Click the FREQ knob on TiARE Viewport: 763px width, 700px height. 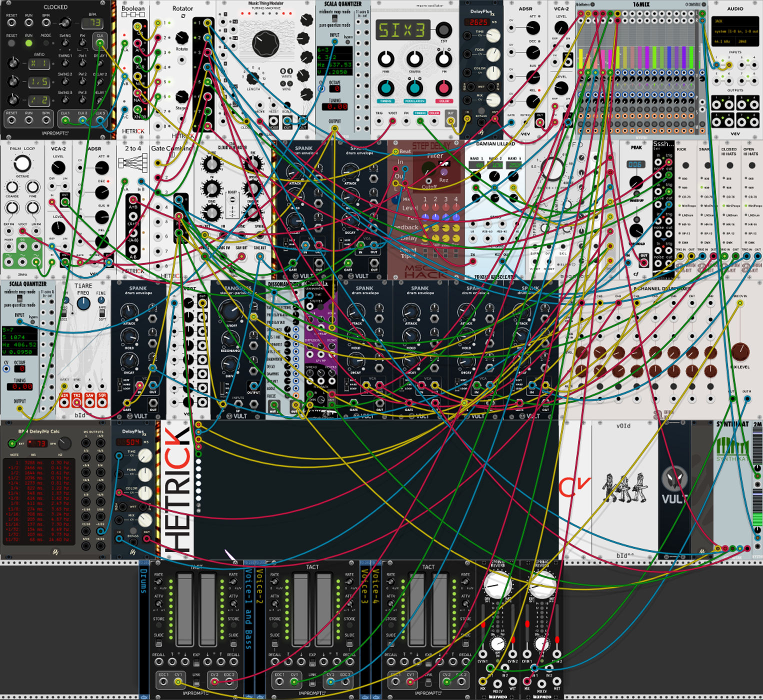click(83, 303)
